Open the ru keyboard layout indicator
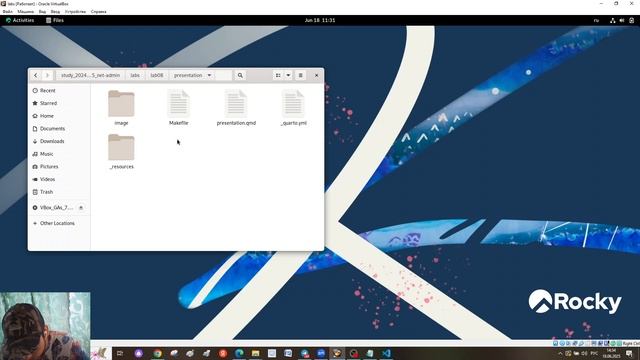 pos(596,20)
